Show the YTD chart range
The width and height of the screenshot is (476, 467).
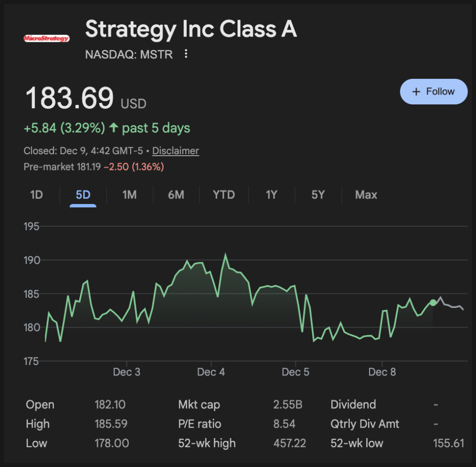click(x=224, y=195)
